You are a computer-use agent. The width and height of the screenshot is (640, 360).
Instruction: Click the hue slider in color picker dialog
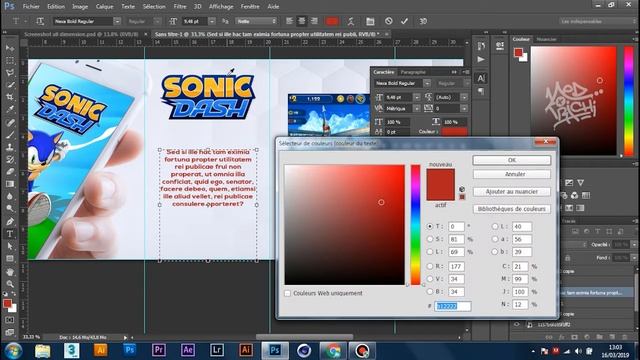point(416,225)
